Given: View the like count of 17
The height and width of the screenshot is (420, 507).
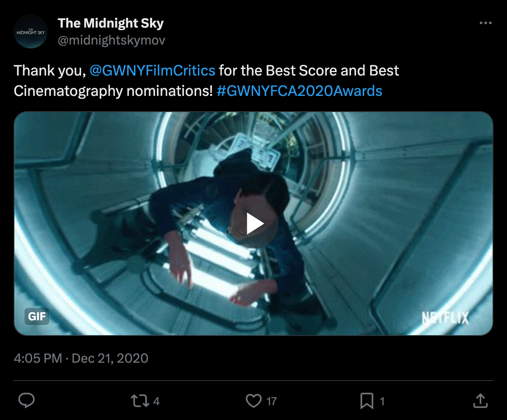Looking at the screenshot, I should click(x=272, y=401).
